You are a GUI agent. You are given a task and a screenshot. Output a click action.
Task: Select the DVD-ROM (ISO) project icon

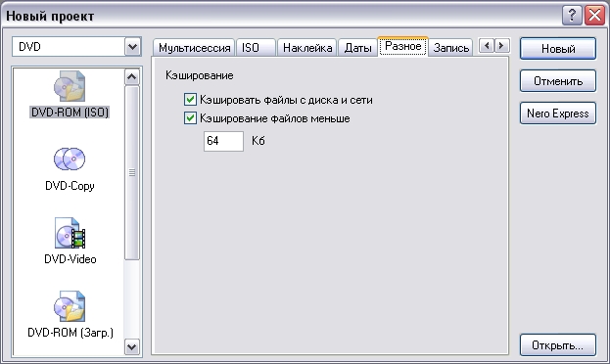tap(70, 86)
